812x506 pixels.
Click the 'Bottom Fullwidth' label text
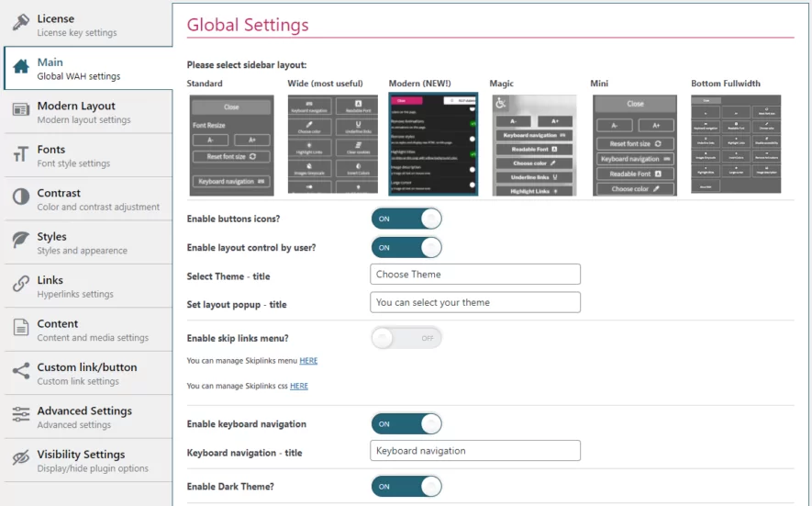(x=726, y=84)
